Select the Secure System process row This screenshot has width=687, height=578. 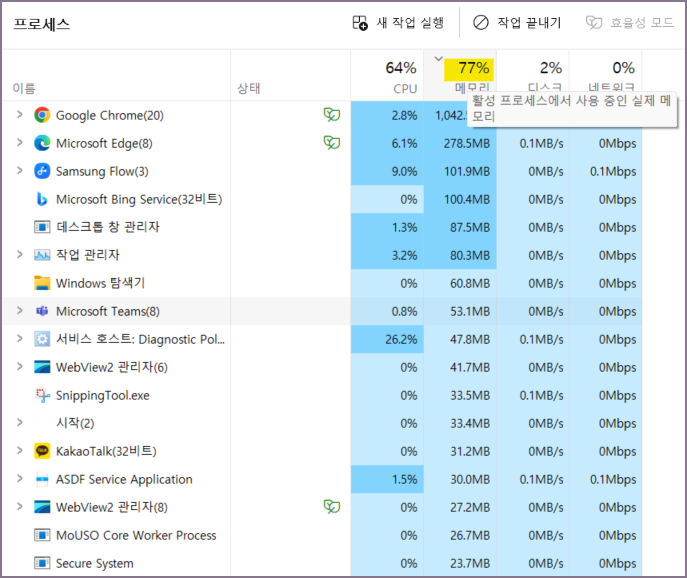322,563
